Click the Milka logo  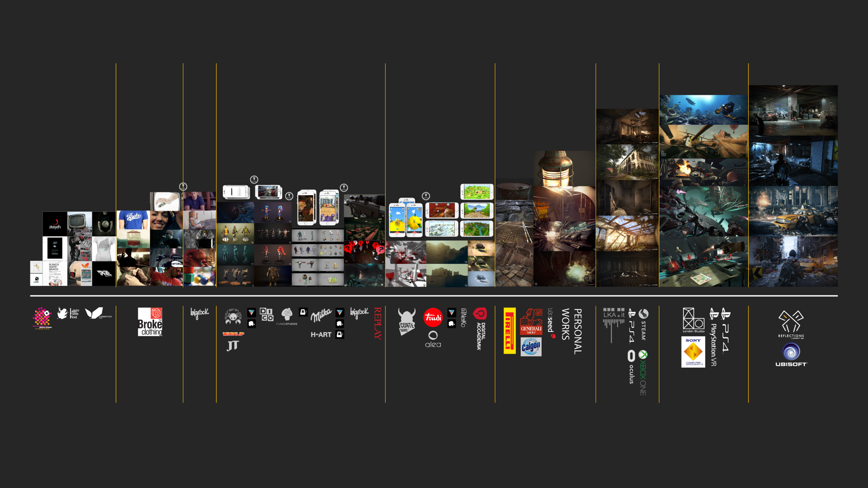pos(321,315)
